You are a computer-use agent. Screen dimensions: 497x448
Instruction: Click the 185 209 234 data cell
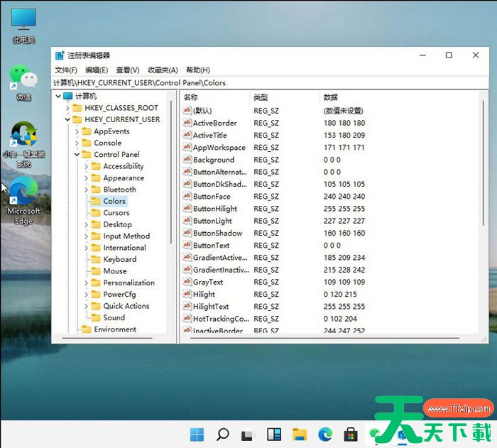pos(344,258)
